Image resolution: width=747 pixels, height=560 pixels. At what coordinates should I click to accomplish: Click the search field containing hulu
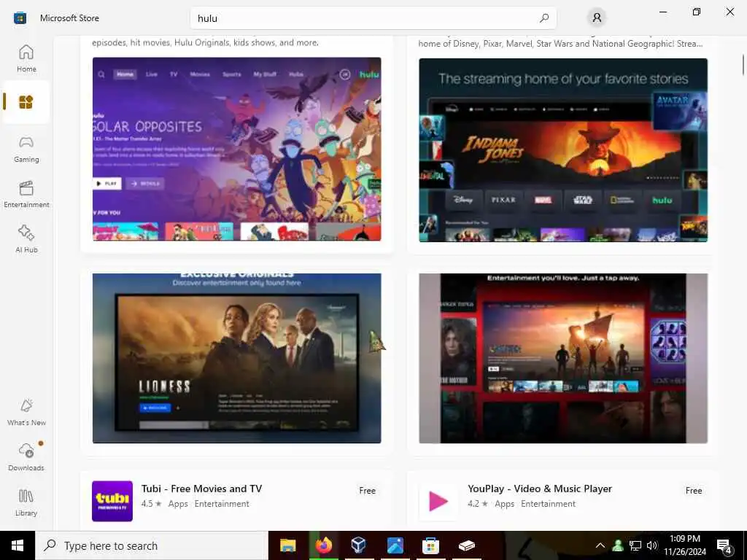click(x=373, y=18)
